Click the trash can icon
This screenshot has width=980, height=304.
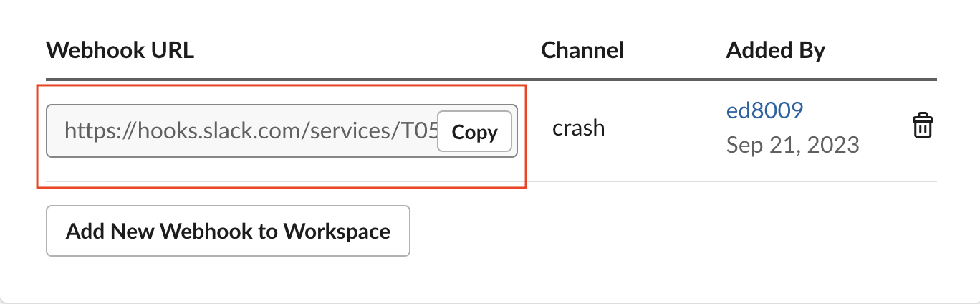click(922, 126)
